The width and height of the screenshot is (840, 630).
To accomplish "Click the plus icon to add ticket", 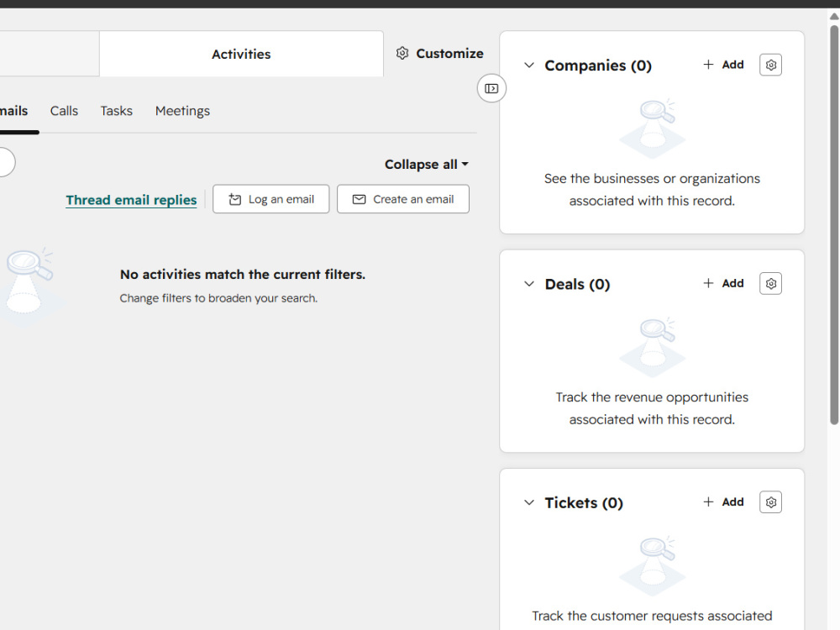I will pos(708,501).
